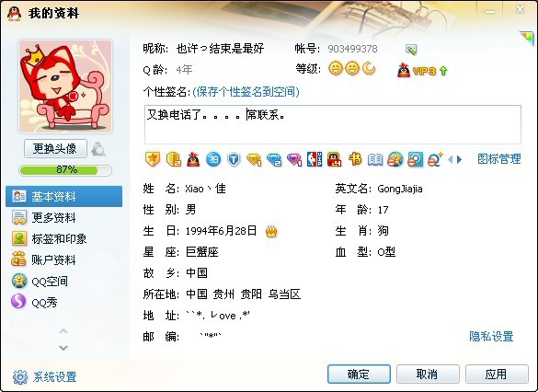Collapse sidebar list with up chevron
The width and height of the screenshot is (538, 392).
(63, 331)
